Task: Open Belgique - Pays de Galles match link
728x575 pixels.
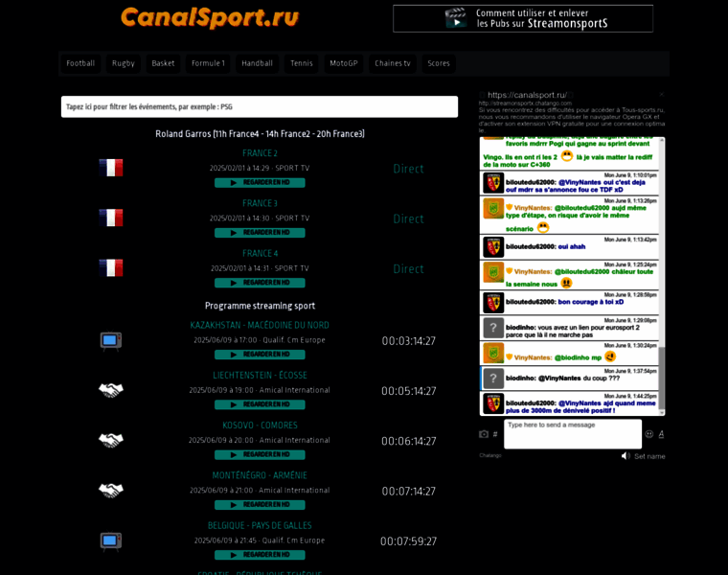Action: 260,526
